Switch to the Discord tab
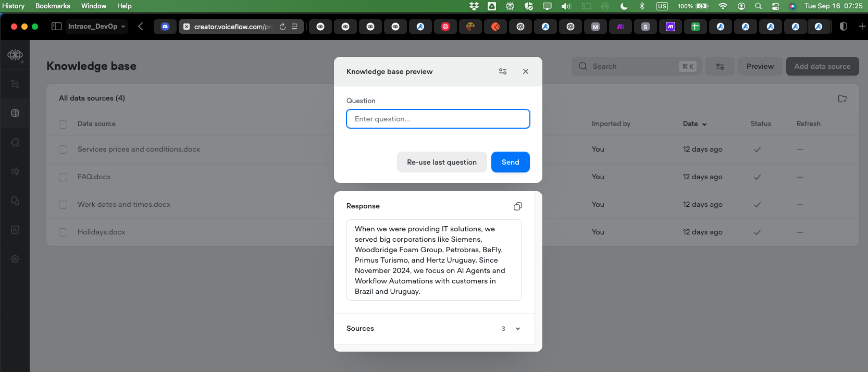Viewport: 868px width, 372px height. tap(165, 27)
